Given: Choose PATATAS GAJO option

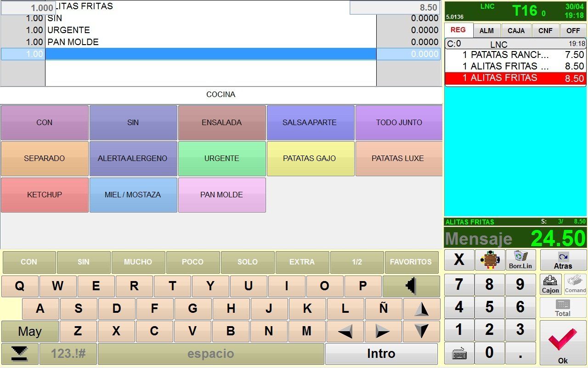Looking at the screenshot, I should coord(311,158).
